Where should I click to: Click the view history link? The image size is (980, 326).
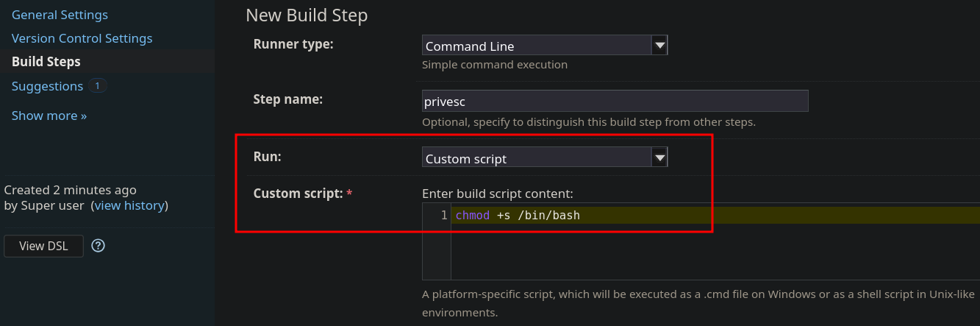pos(129,205)
